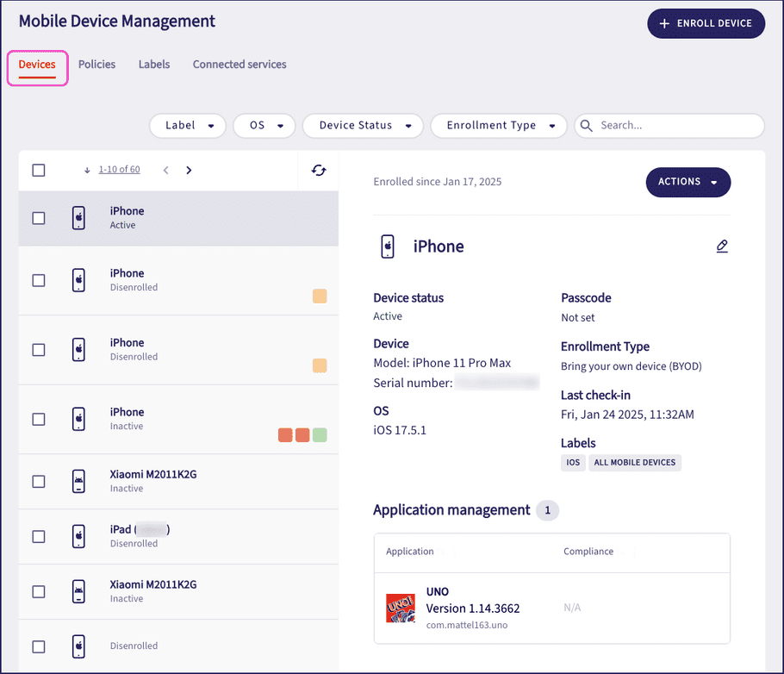
Task: Check the first Disenrolled iPhone checkbox
Action: pos(39,280)
